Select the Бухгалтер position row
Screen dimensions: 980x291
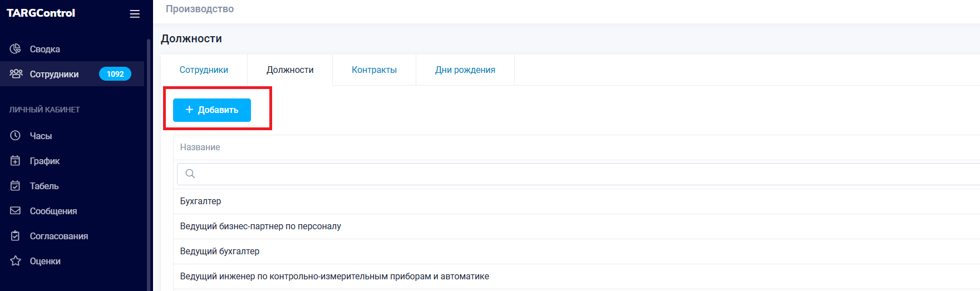coord(201,201)
